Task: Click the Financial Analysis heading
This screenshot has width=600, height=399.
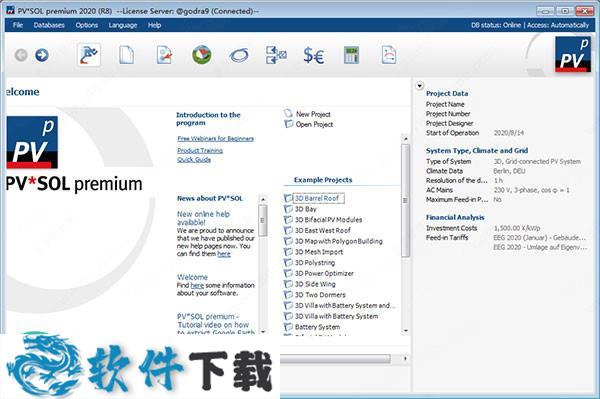Action: coord(455,217)
